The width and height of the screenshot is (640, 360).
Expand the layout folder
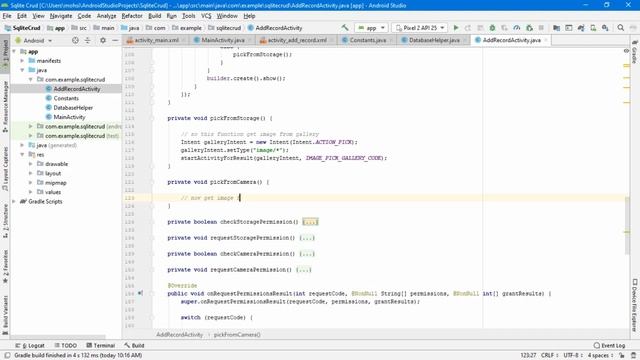point(31,173)
